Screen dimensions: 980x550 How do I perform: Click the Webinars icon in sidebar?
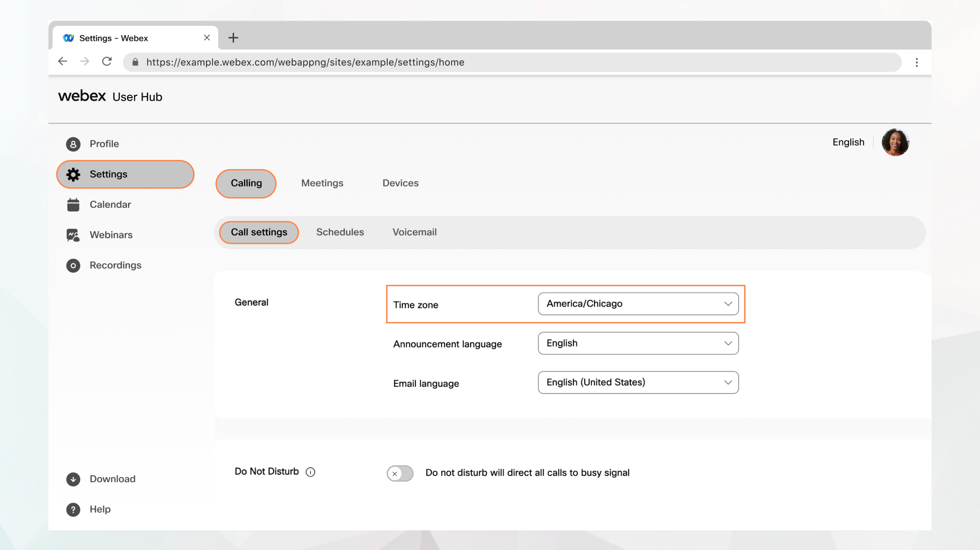[x=73, y=234]
